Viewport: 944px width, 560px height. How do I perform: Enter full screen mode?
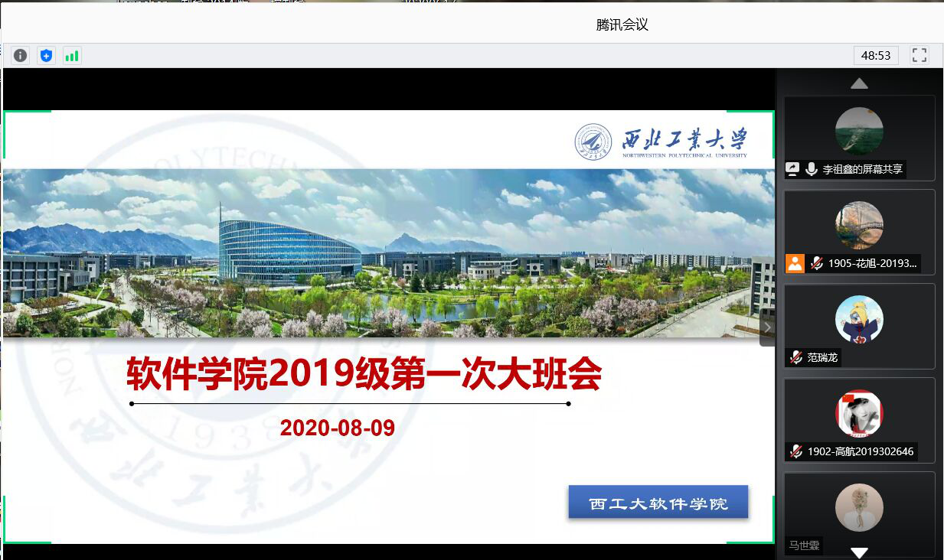coord(919,55)
